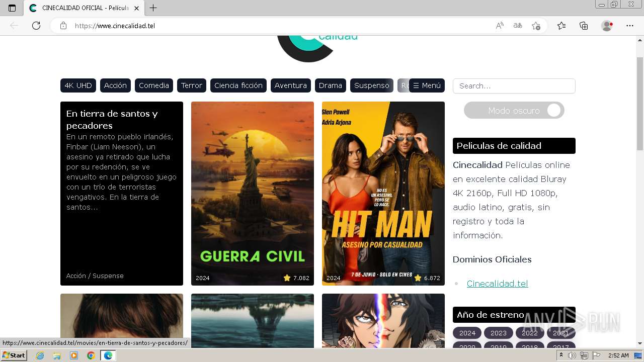
Task: Open En tierra de santos y pecadores card
Action: coord(122,194)
